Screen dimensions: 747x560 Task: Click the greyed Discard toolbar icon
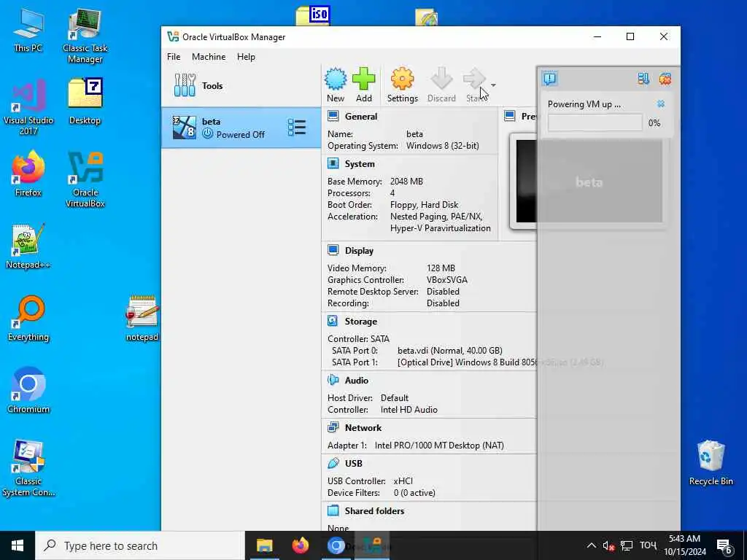point(441,85)
